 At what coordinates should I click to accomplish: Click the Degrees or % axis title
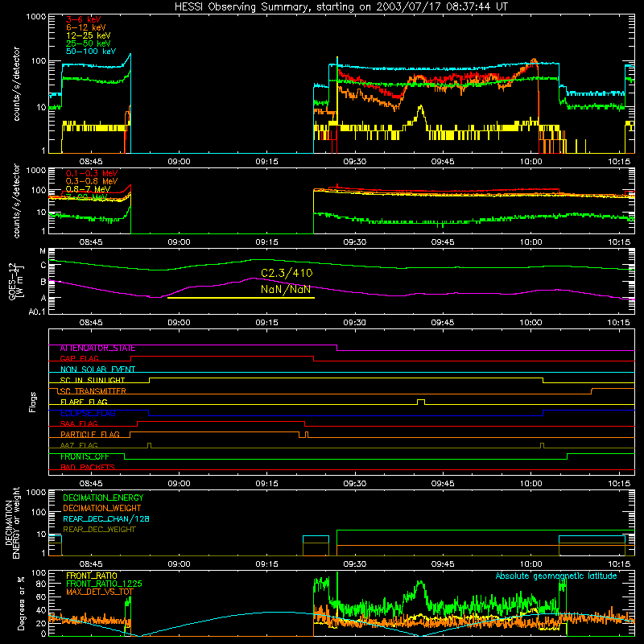click(x=21, y=603)
